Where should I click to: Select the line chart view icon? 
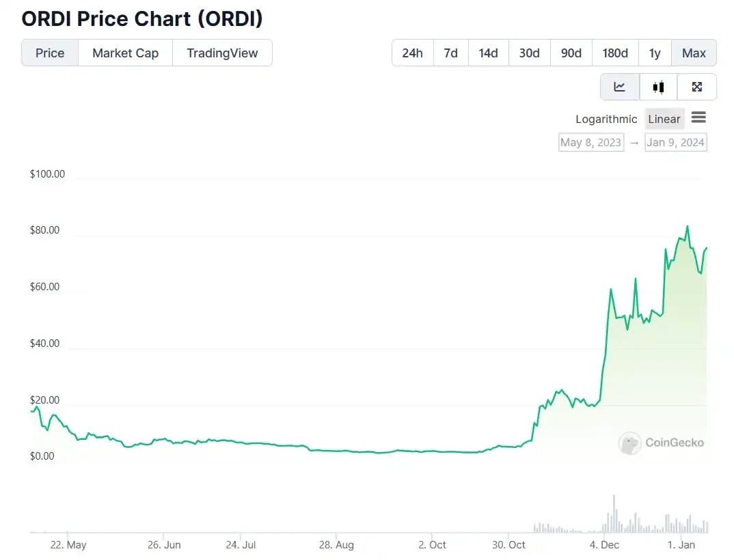pos(620,87)
